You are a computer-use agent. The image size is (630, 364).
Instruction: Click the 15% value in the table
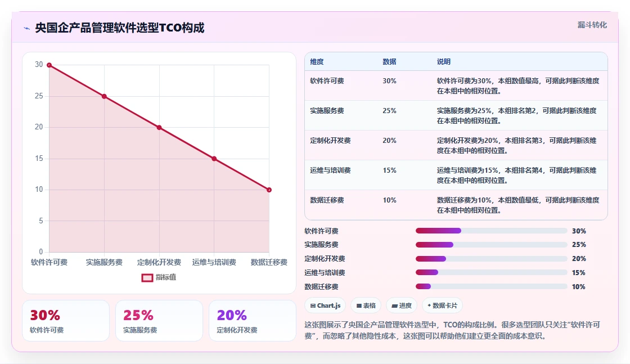pyautogui.click(x=389, y=170)
